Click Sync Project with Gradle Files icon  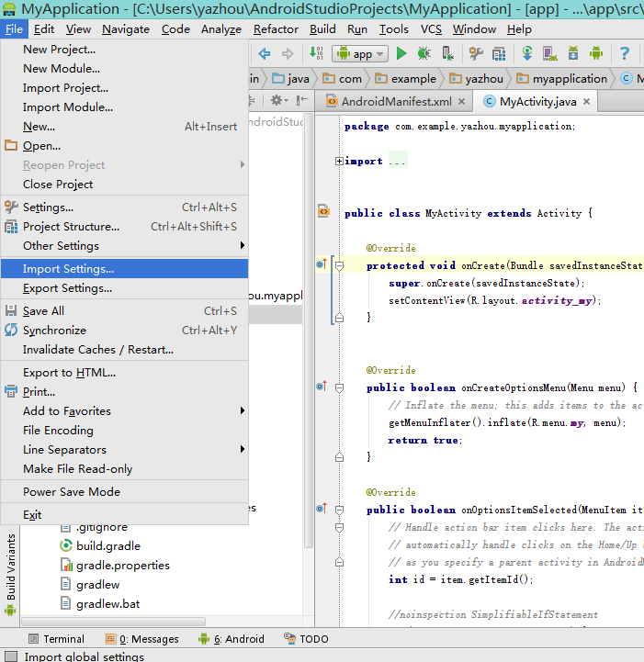tap(527, 53)
